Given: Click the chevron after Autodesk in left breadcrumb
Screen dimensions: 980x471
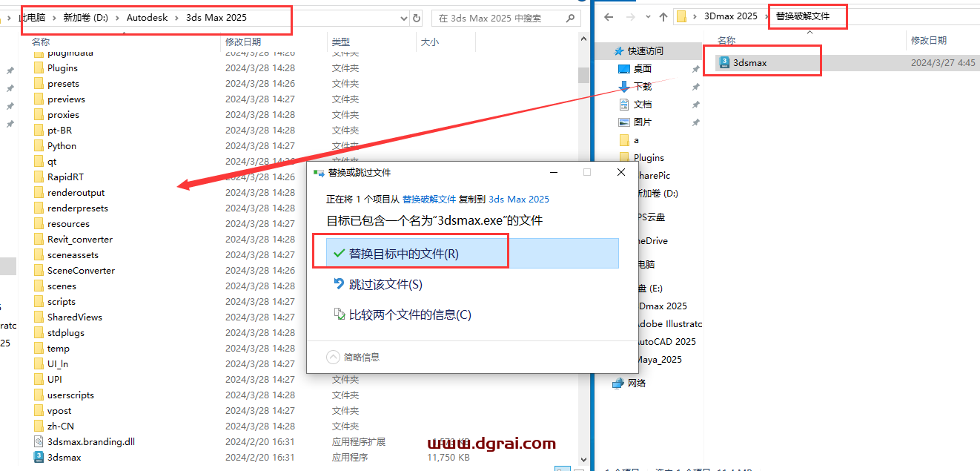Looking at the screenshot, I should [176, 17].
